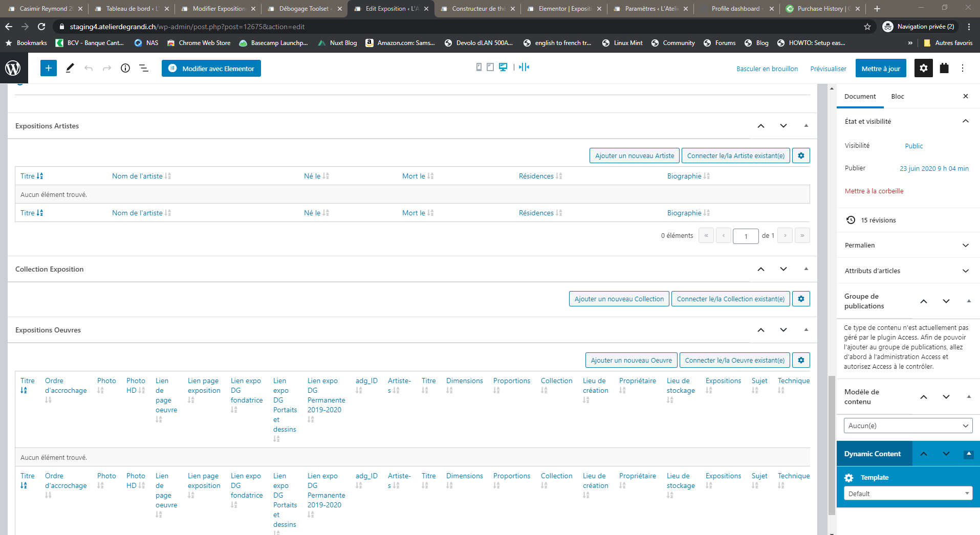The width and height of the screenshot is (980, 535).
Task: Open a new browser tab
Action: pyautogui.click(x=877, y=9)
